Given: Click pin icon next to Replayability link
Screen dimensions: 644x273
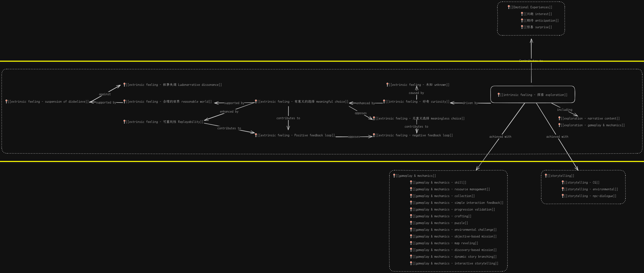Looking at the screenshot, I should (124, 122).
